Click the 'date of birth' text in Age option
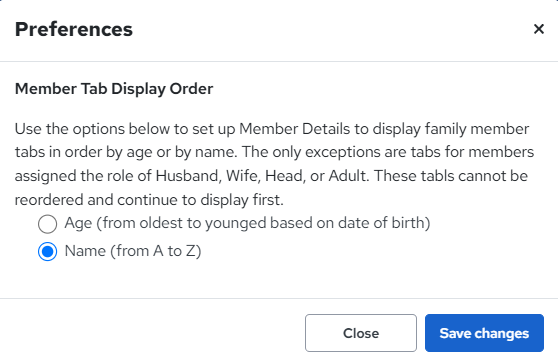The width and height of the screenshot is (558, 360). tap(381, 223)
